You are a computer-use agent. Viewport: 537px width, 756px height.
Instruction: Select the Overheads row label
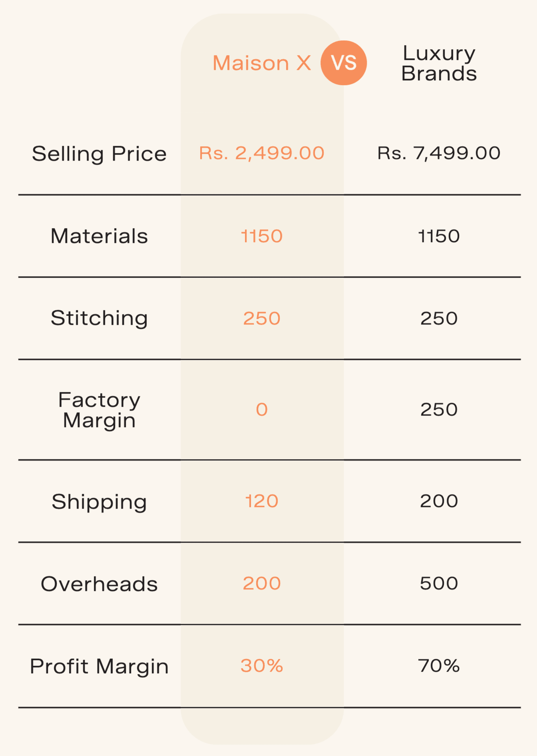[x=99, y=584]
